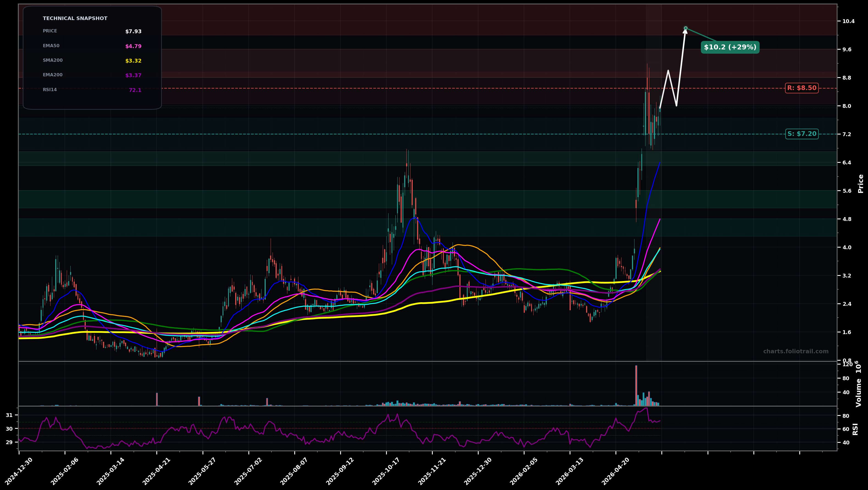Click the 40 volume axis tick
Viewport: 868px width, 490px height.
click(x=846, y=392)
